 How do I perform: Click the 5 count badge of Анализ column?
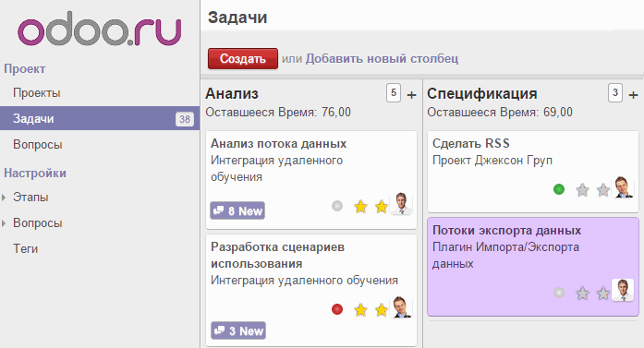(394, 93)
